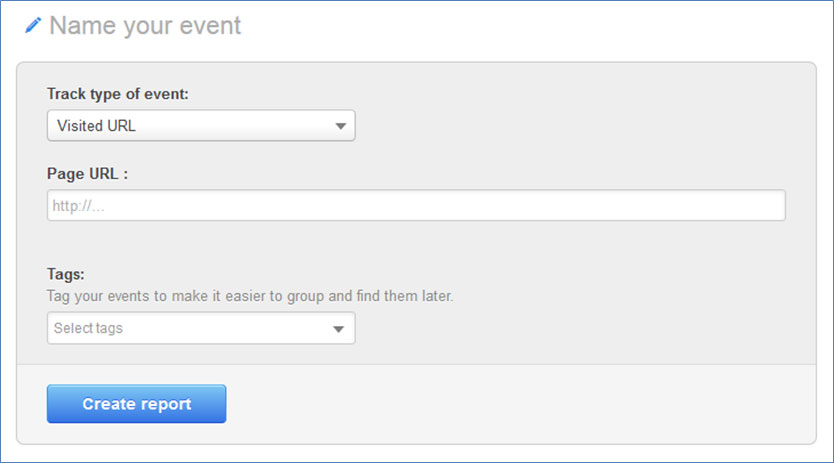Click the word "report" on the blue button
This screenshot has height=463, width=834.
[x=166, y=404]
